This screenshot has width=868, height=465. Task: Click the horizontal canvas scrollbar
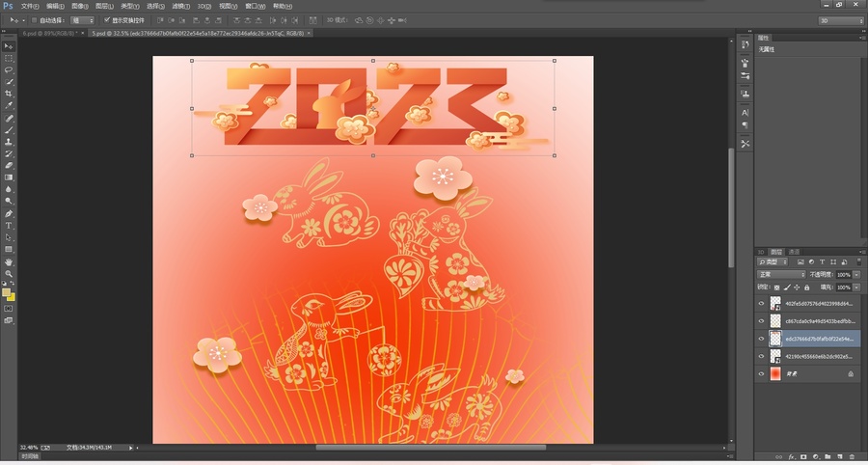431,448
